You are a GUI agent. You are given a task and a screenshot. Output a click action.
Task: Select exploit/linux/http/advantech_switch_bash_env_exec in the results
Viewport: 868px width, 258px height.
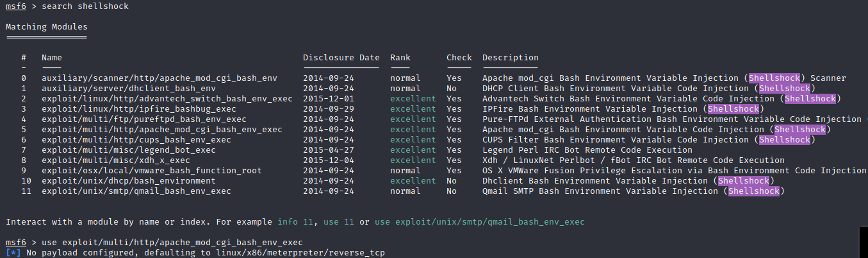pos(167,99)
